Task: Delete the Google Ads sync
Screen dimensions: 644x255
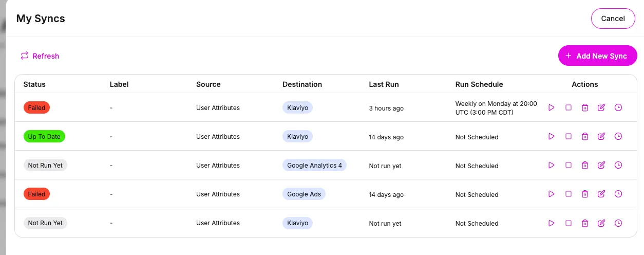Action: point(585,194)
